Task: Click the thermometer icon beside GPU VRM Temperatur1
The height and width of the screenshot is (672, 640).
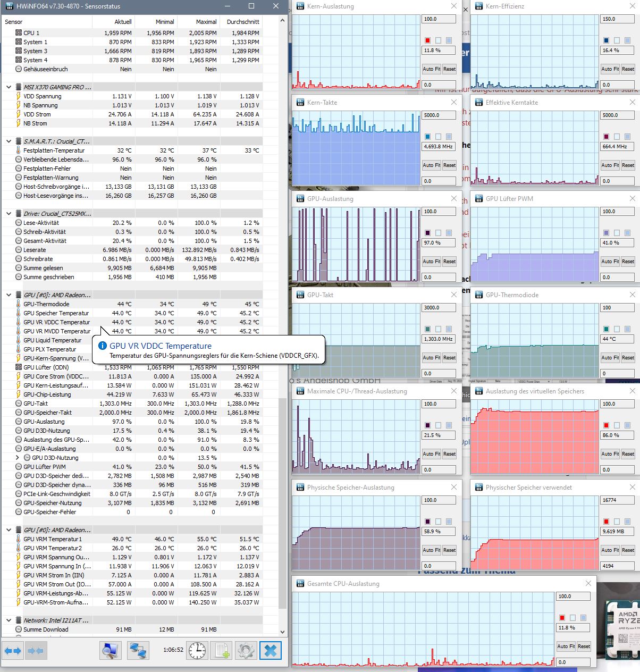Action: pos(19,539)
